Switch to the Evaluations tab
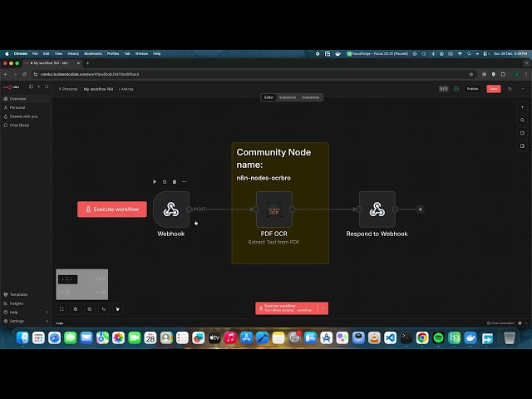 pos(310,97)
